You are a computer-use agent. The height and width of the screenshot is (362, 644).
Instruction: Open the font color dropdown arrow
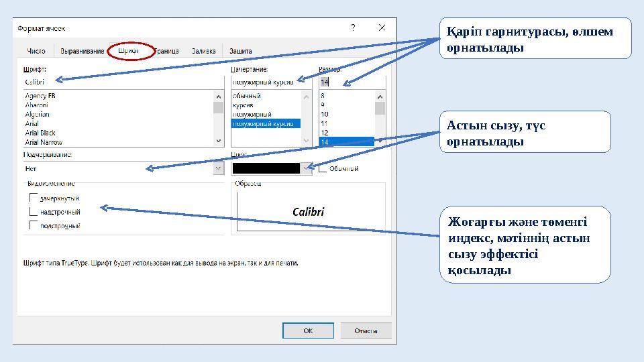(307, 168)
